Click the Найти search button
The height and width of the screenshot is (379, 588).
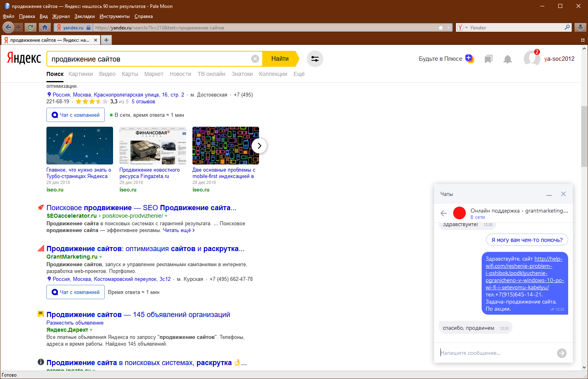pyautogui.click(x=280, y=58)
